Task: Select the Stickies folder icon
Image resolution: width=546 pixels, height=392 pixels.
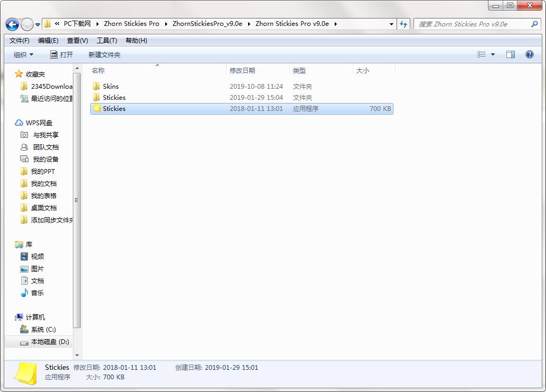Action: point(97,97)
